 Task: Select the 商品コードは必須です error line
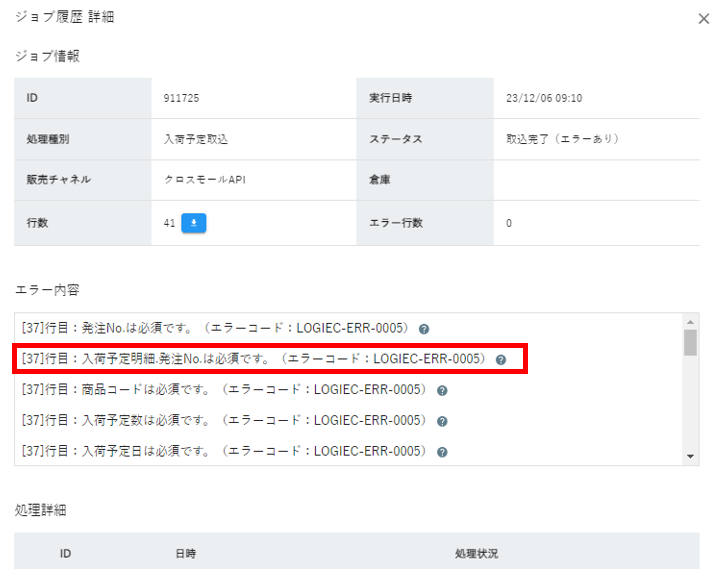point(225,391)
